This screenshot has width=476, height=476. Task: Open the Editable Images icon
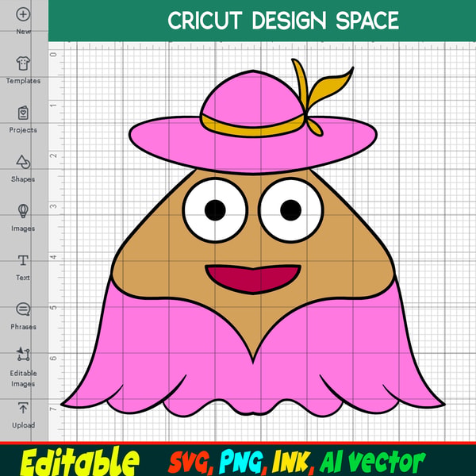(23, 355)
